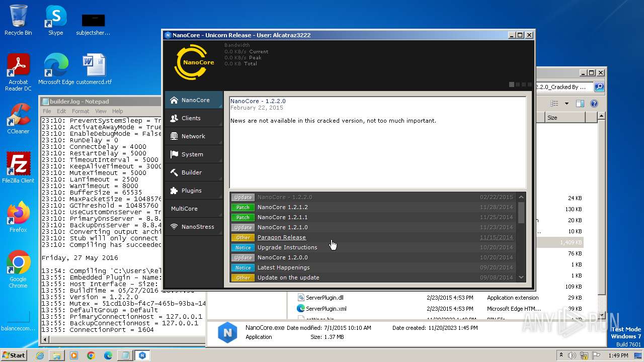
Task: Launch FileZilla Client desktop shortcut
Action: 18,168
